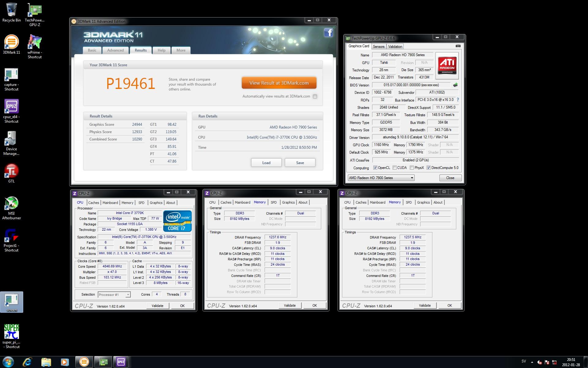Launch MSI Afterburner desktop icon

coord(11,208)
